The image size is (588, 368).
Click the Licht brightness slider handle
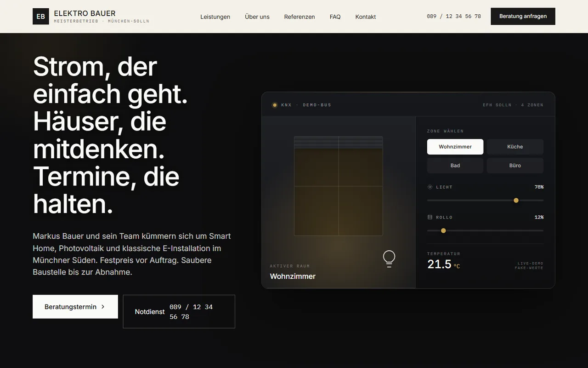[516, 201]
